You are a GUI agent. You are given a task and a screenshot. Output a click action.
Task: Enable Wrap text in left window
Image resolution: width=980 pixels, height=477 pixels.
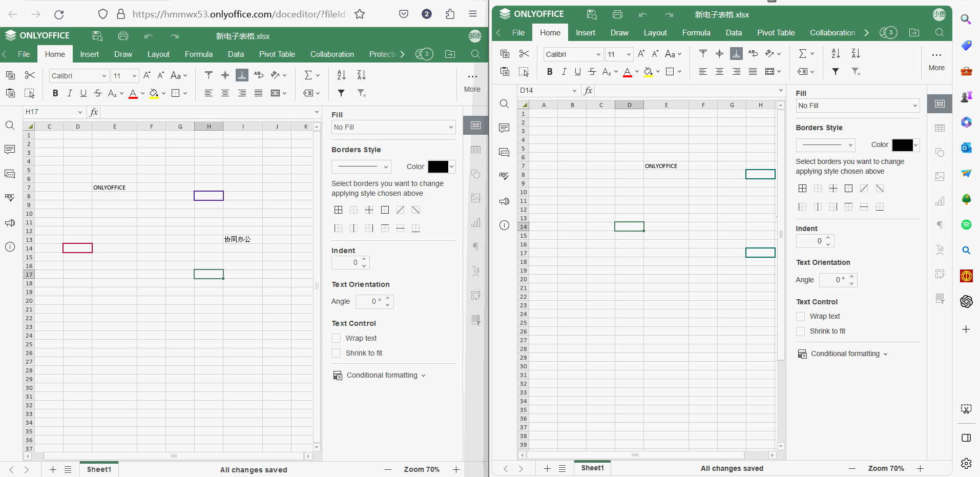click(336, 338)
